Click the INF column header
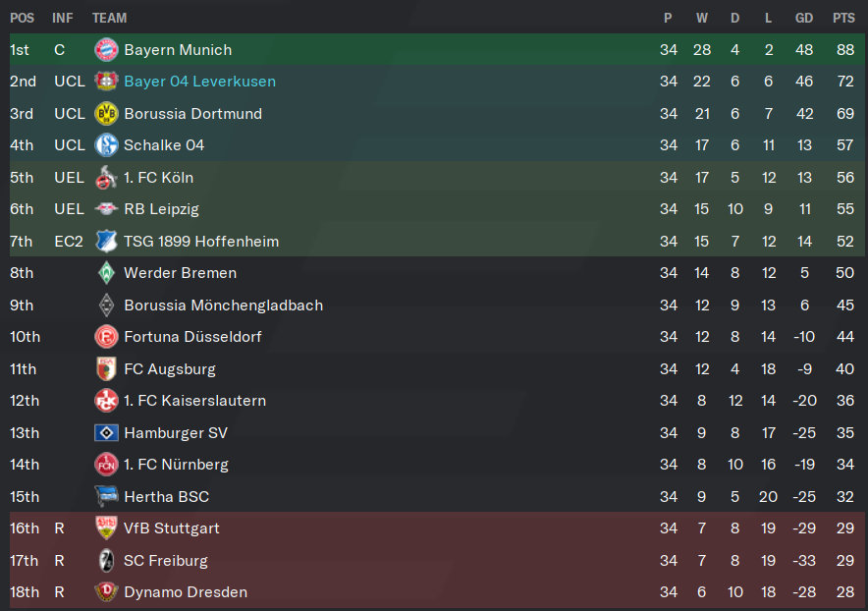Image resolution: width=868 pixels, height=611 pixels. (x=63, y=19)
